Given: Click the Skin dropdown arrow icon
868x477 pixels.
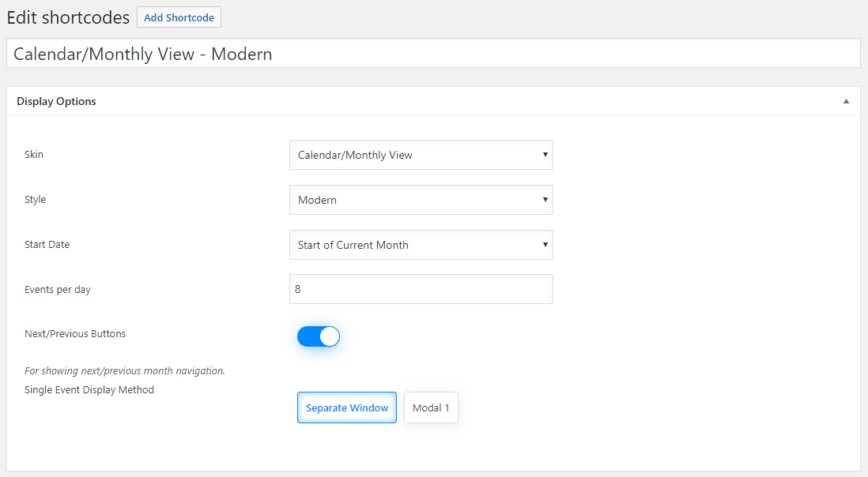Looking at the screenshot, I should 545,155.
